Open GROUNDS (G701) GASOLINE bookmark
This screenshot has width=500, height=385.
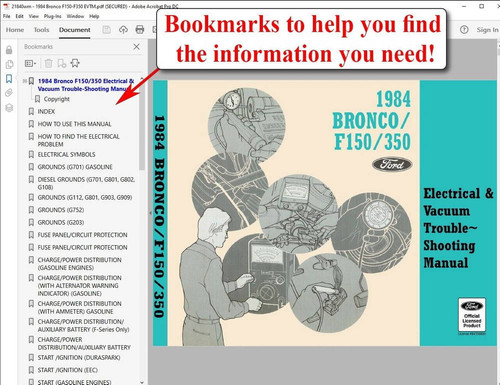coord(75,167)
